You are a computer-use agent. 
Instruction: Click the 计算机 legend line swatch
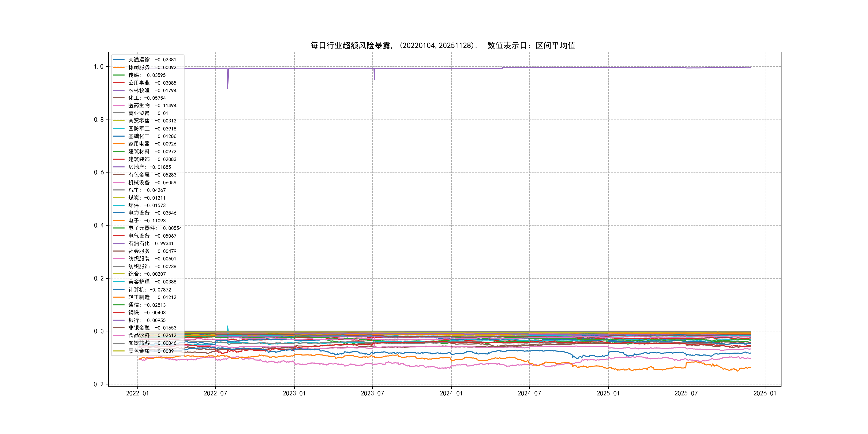(x=119, y=289)
